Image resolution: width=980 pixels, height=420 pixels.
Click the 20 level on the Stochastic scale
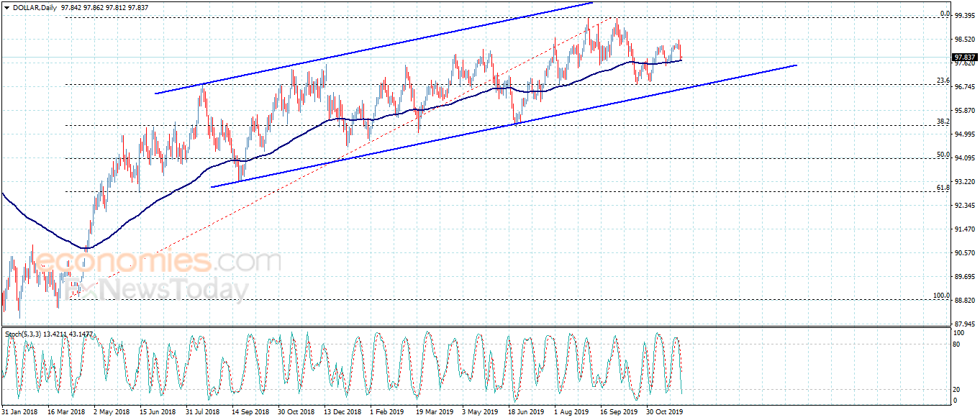[x=957, y=389]
